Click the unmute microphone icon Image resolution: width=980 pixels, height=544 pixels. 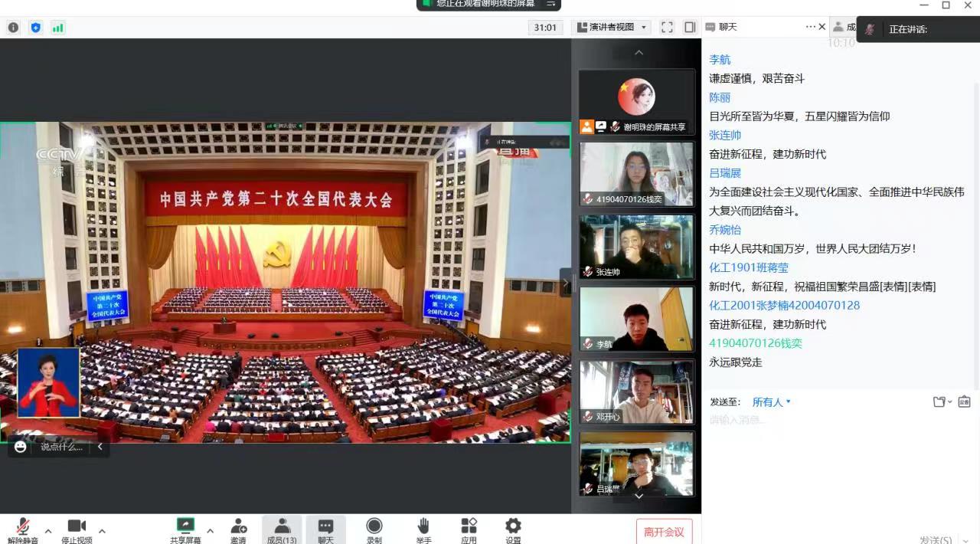pos(23,526)
